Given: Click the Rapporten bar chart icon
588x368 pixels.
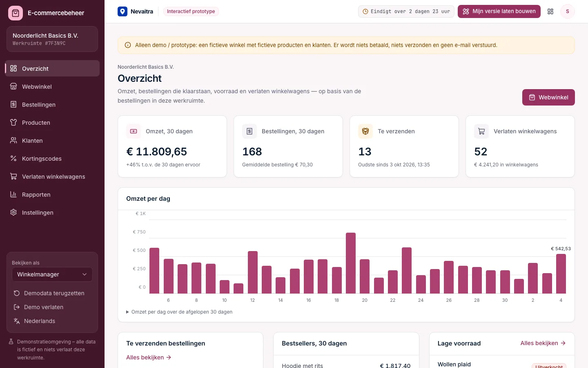Looking at the screenshot, I should [x=13, y=194].
